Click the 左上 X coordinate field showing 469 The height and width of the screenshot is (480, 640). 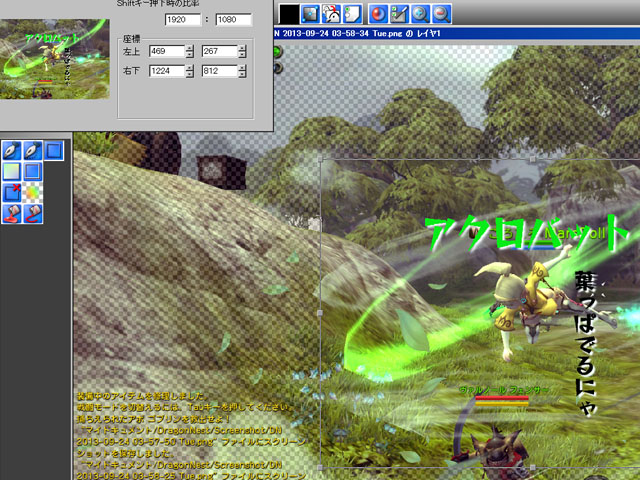pos(167,51)
